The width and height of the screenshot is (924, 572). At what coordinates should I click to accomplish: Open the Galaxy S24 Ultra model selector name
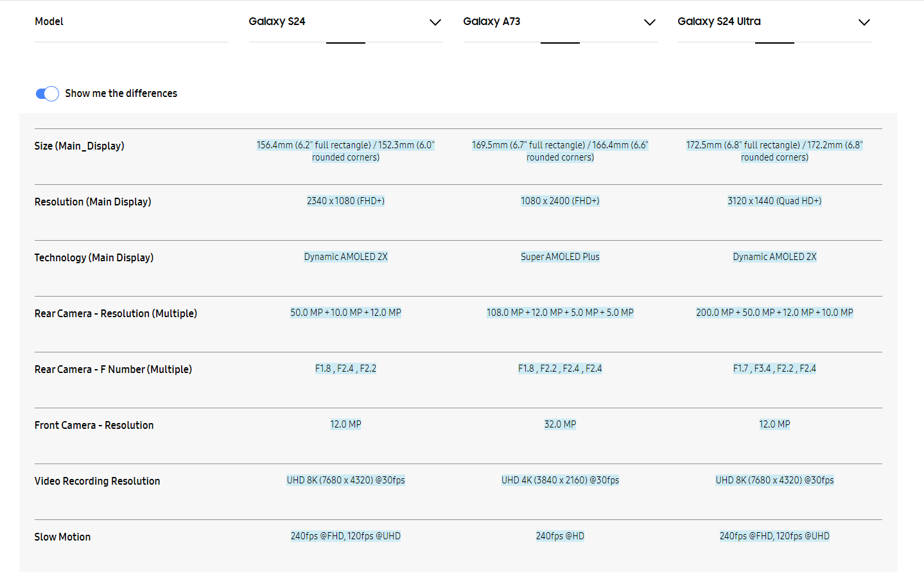click(719, 21)
